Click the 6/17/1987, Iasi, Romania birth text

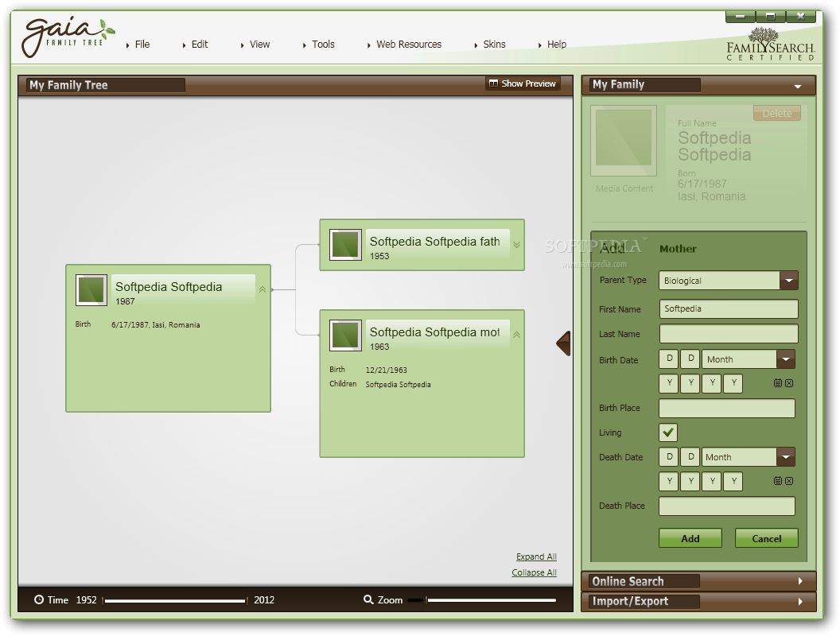point(155,325)
